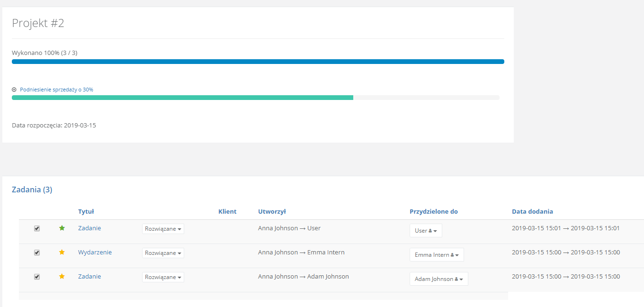Click the Zadania (3) section heading

pos(32,190)
